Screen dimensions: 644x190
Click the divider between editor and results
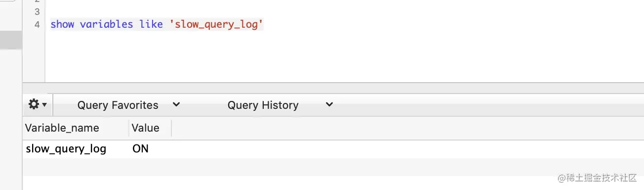(333, 88)
